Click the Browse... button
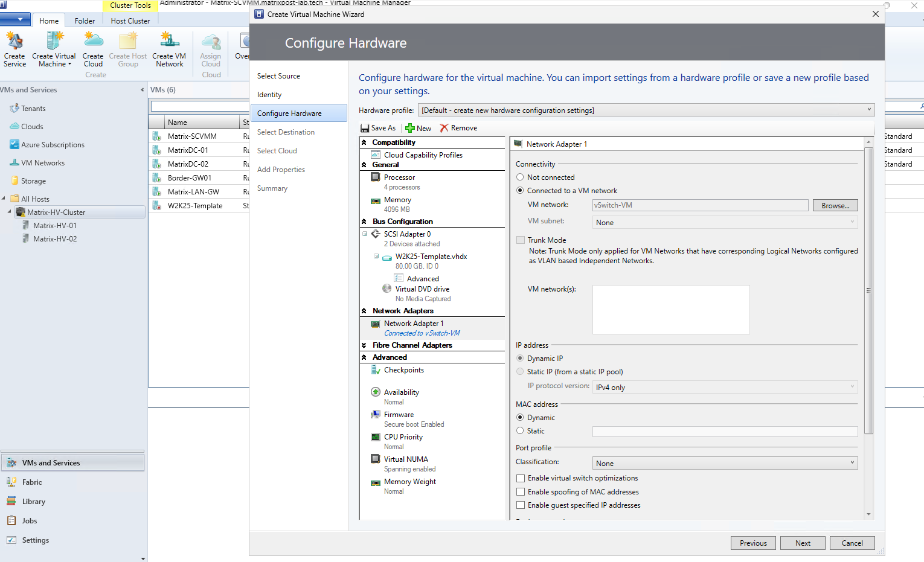The width and height of the screenshot is (924, 562). pyautogui.click(x=835, y=206)
